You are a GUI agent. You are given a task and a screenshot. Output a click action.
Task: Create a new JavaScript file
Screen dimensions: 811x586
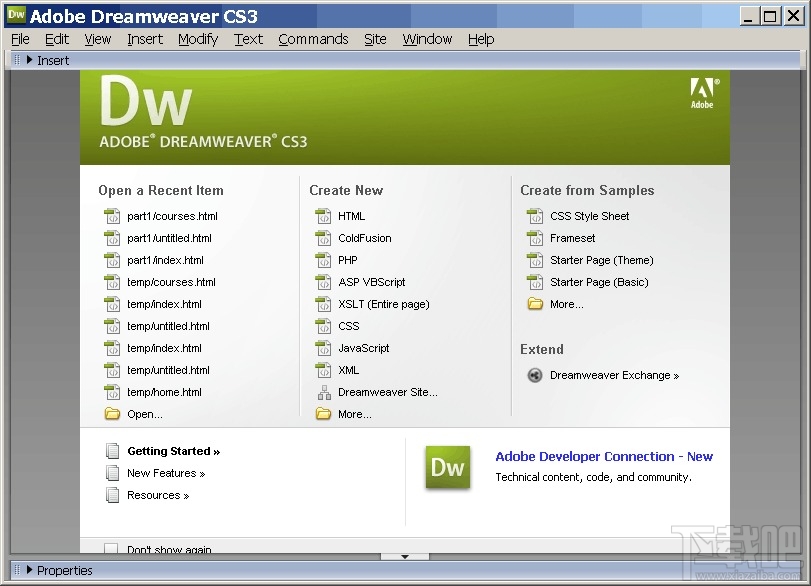click(364, 348)
